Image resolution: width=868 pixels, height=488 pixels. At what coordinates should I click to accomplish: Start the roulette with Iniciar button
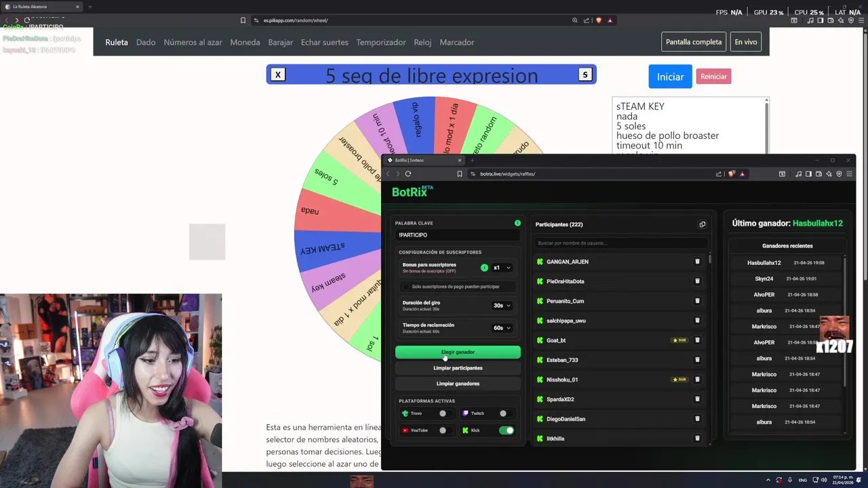[670, 77]
